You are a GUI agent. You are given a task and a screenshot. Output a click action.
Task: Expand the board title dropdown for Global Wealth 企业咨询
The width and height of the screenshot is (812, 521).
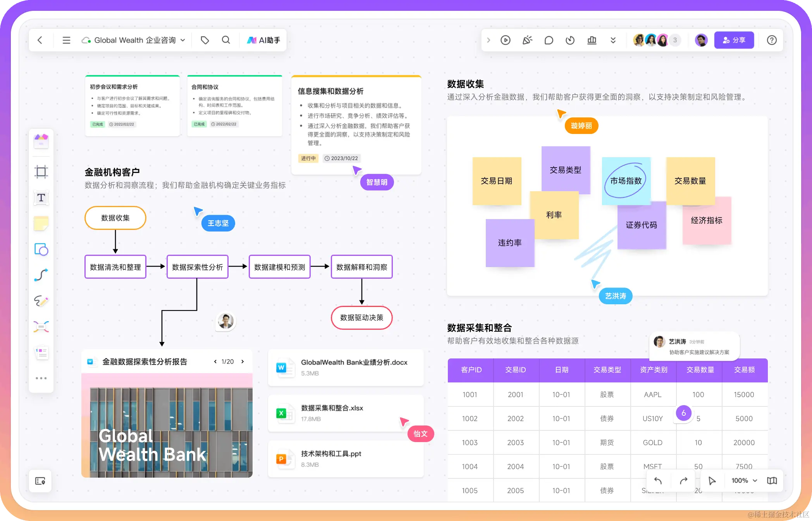[184, 40]
